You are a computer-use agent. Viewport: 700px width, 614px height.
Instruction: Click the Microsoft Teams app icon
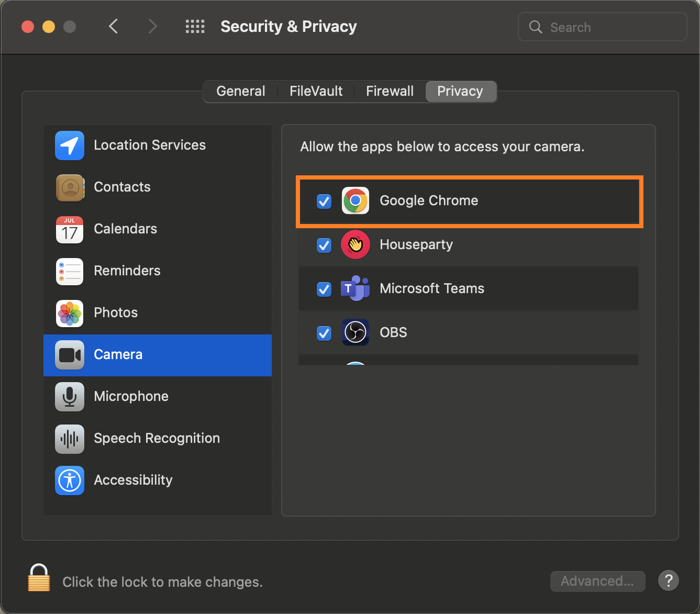[x=355, y=288]
